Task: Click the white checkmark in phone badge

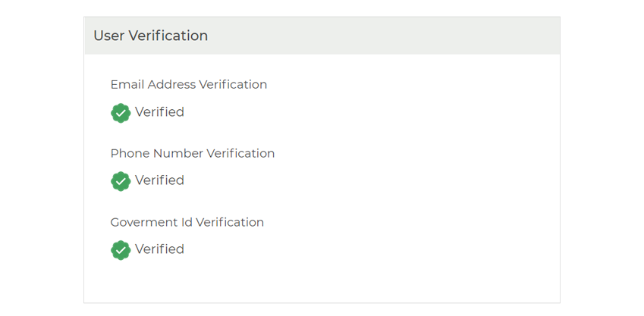Action: click(121, 182)
